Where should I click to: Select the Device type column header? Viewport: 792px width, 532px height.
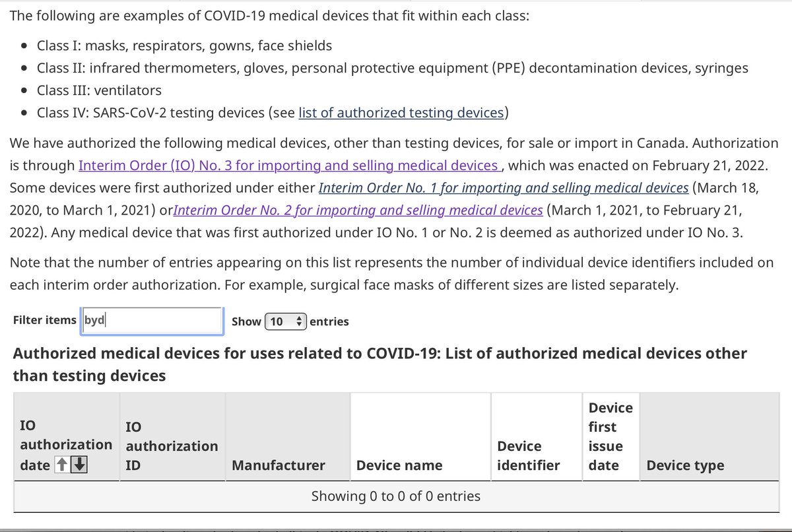(709, 437)
